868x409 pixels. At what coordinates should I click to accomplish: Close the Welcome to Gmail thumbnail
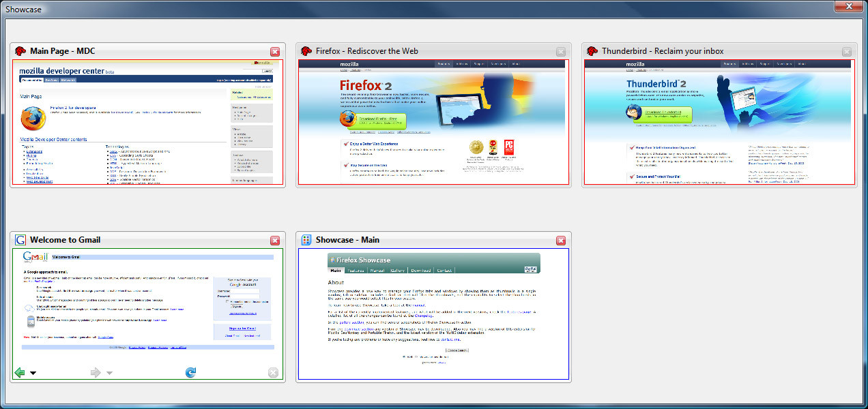tap(275, 241)
